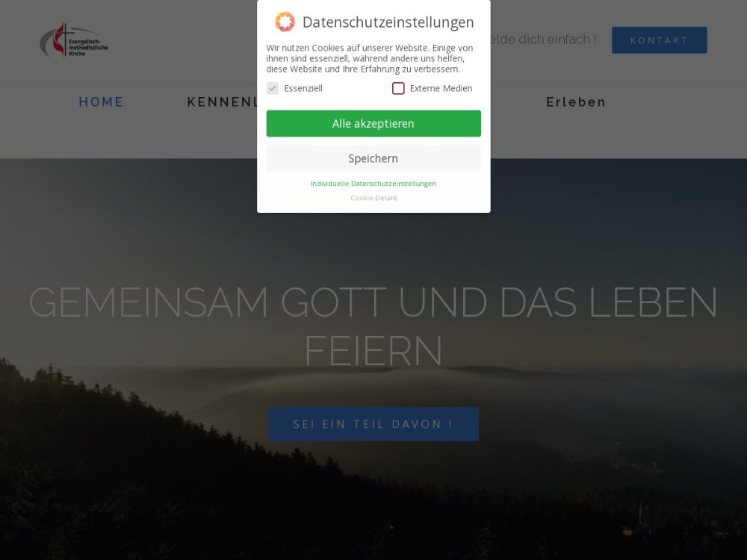Viewport: 747px width, 560px height.
Task: Click the Essenziell label text
Action: point(303,88)
